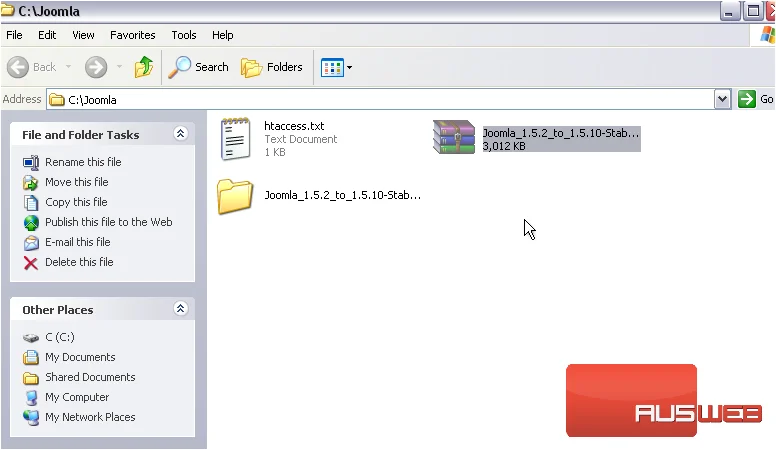
Task: Collapse the File and Folder Tasks panel
Action: click(x=181, y=134)
